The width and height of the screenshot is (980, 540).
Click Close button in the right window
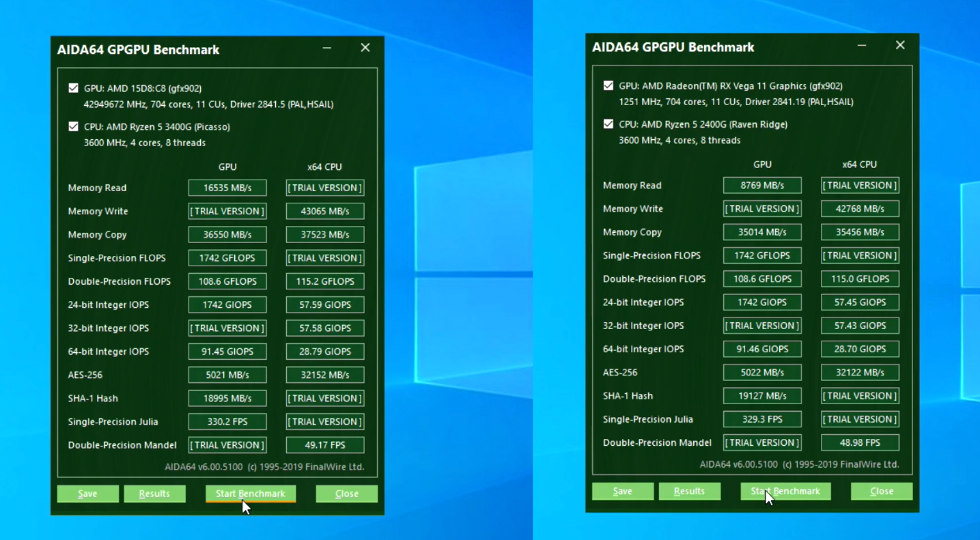tap(881, 491)
